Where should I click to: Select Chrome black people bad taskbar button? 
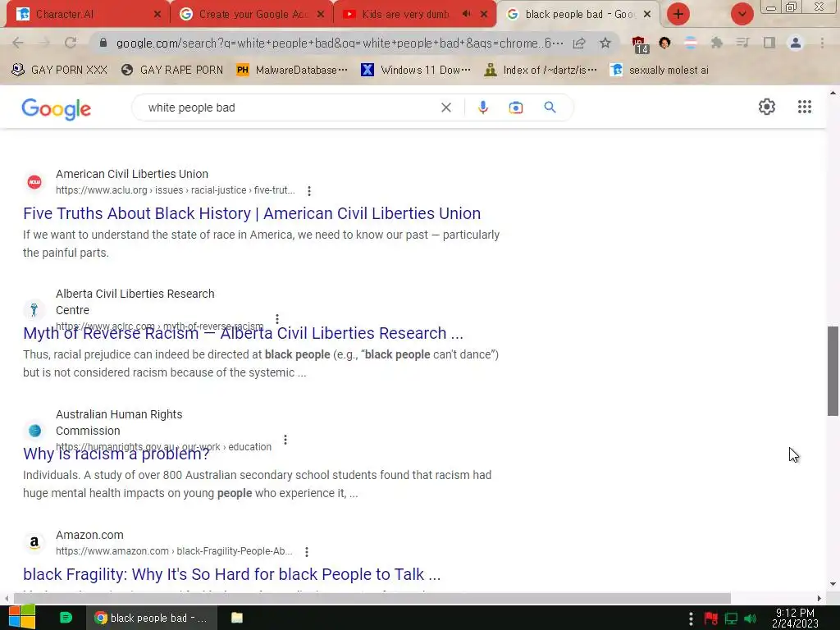pos(152,618)
